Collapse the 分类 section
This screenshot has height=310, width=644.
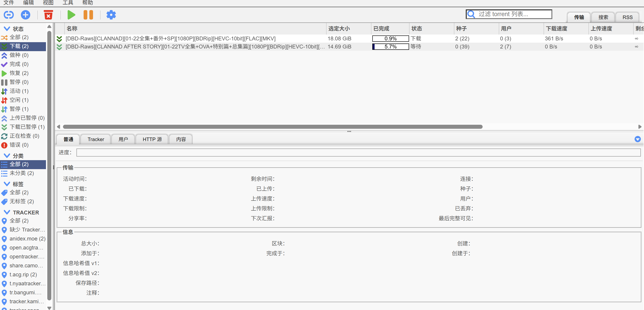click(x=7, y=156)
